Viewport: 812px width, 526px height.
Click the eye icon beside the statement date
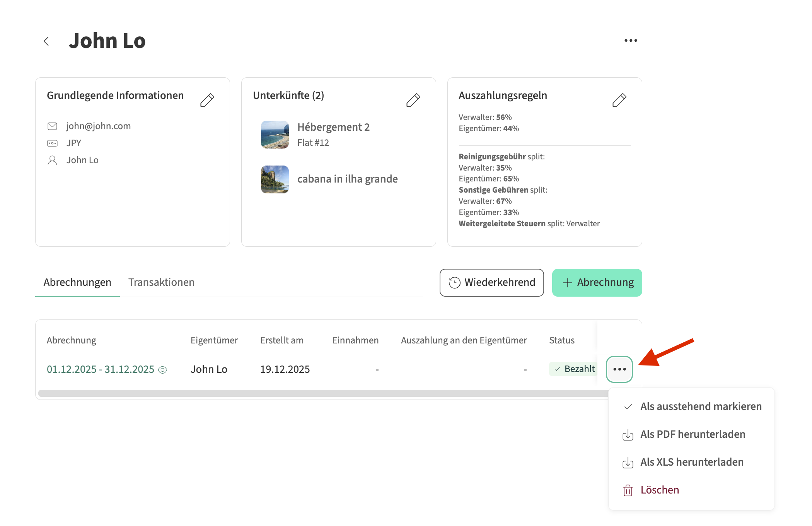[163, 370]
